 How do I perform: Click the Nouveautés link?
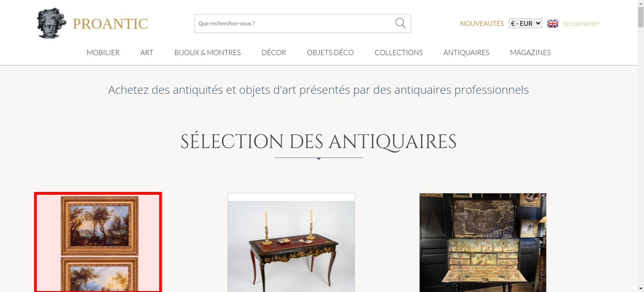pos(482,23)
